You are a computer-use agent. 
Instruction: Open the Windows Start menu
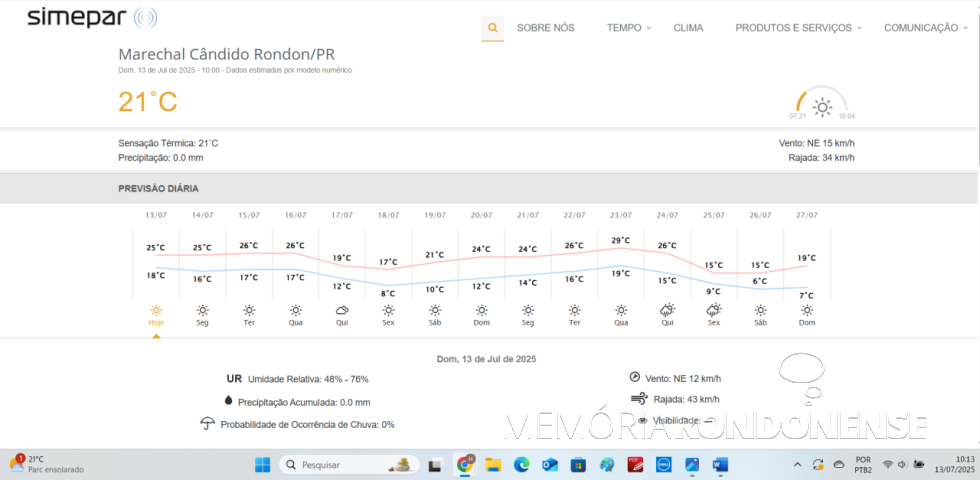pyautogui.click(x=262, y=465)
